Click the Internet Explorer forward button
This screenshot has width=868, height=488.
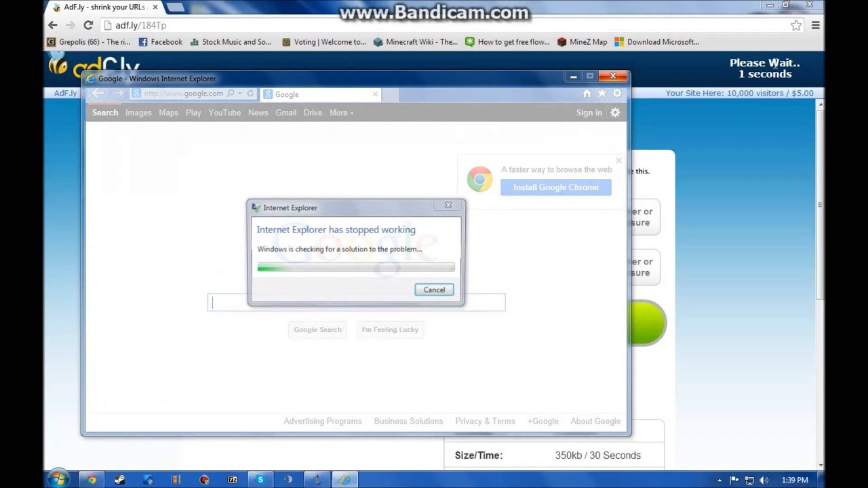(x=119, y=94)
